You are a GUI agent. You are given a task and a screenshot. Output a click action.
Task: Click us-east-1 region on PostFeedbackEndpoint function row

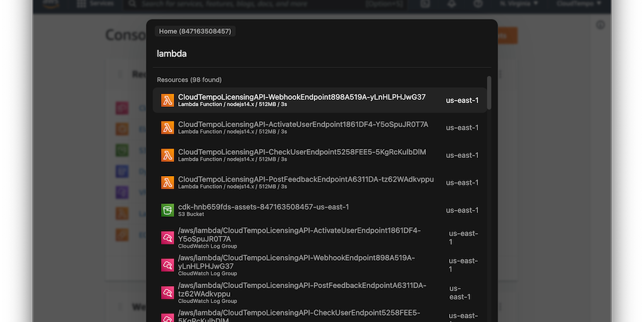pyautogui.click(x=462, y=183)
